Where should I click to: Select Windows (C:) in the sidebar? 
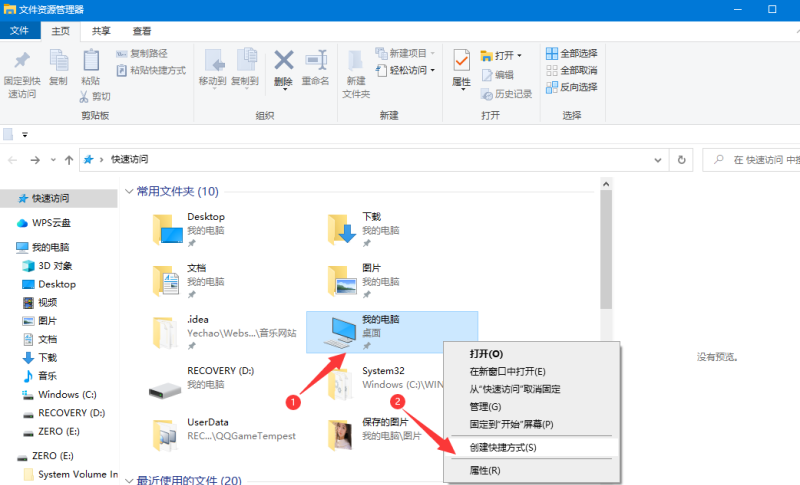(x=59, y=394)
